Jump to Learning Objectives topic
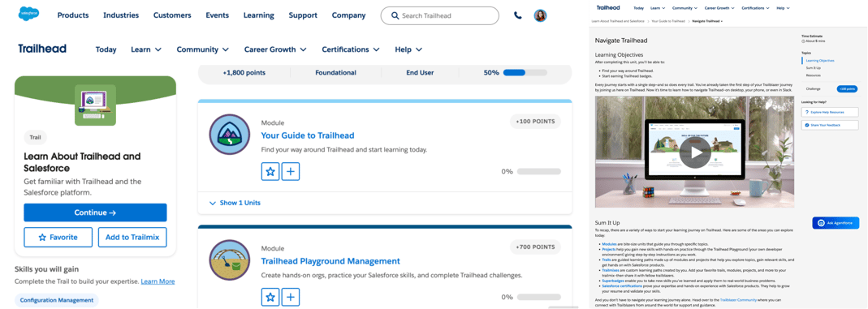The image size is (868, 309). (x=820, y=61)
